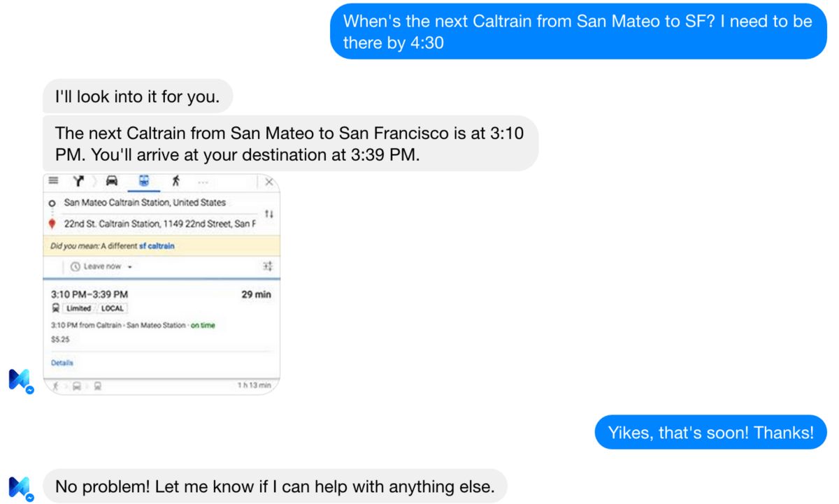
Task: Click the San Mateo Caltrain Station origin field
Action: pyautogui.click(x=145, y=203)
